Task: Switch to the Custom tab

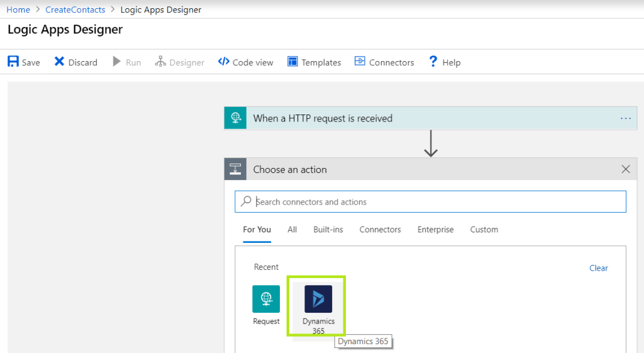Action: pyautogui.click(x=484, y=229)
